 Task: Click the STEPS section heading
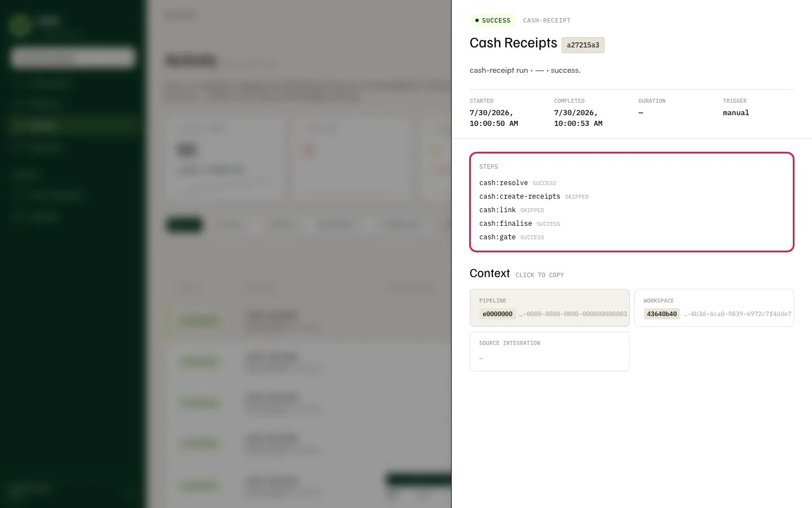(x=488, y=167)
